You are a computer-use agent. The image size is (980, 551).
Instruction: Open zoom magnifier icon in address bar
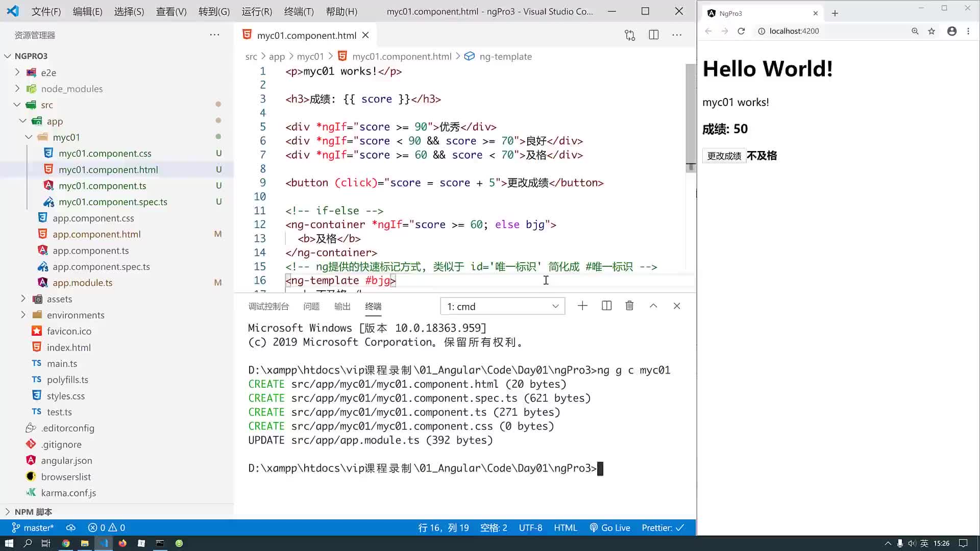click(x=915, y=31)
